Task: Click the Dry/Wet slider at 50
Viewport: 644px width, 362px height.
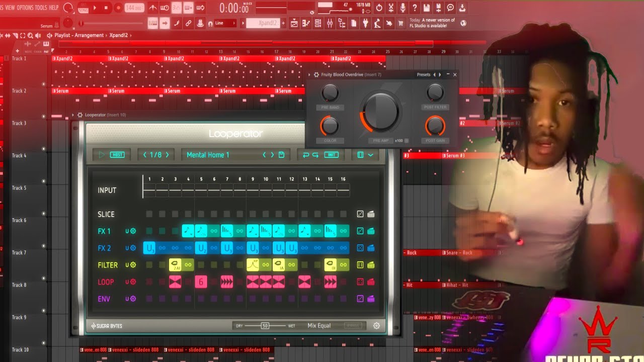Action: pyautogui.click(x=265, y=326)
